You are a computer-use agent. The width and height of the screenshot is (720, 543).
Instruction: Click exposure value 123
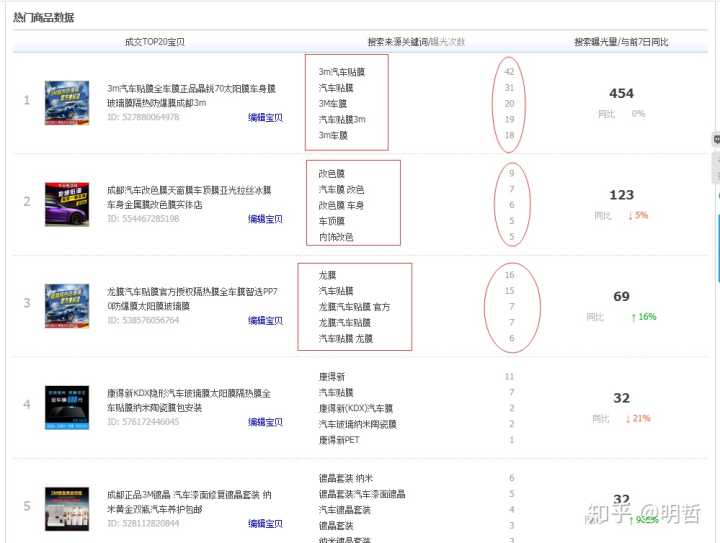621,195
